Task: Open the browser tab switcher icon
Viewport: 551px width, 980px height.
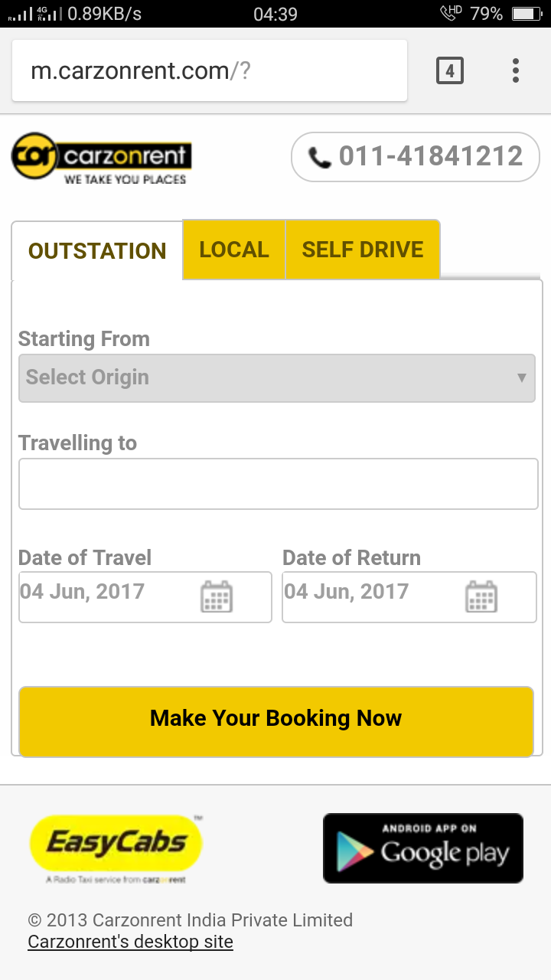Action: (x=450, y=71)
